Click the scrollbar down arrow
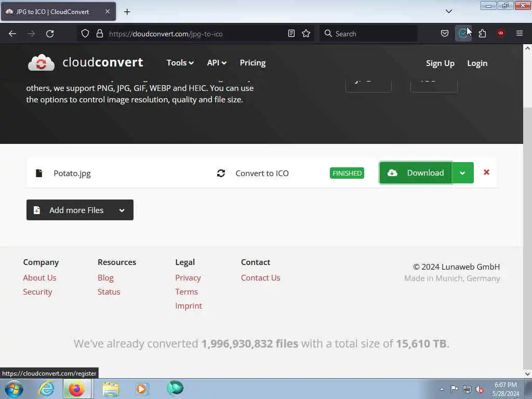 [527, 374]
